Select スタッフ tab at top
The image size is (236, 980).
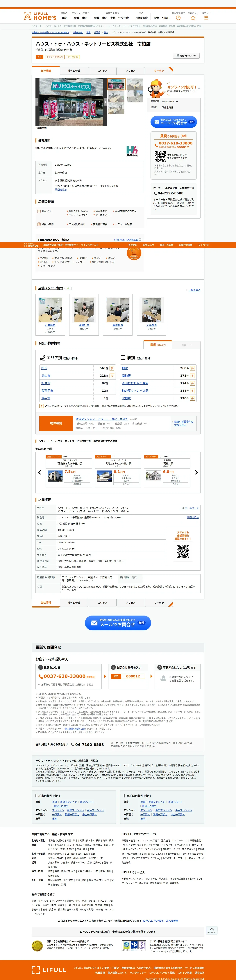point(102,71)
